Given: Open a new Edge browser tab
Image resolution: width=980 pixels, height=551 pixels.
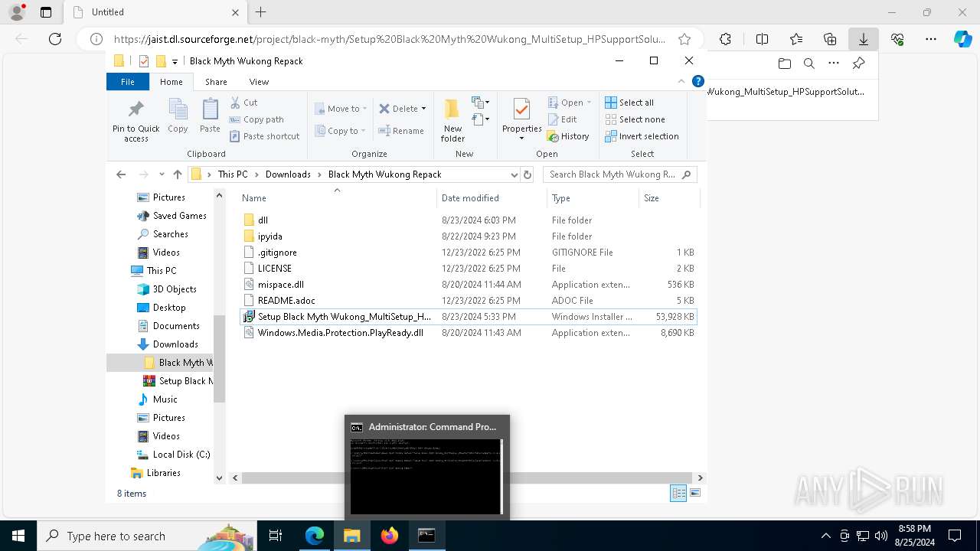Looking at the screenshot, I should 261,12.
